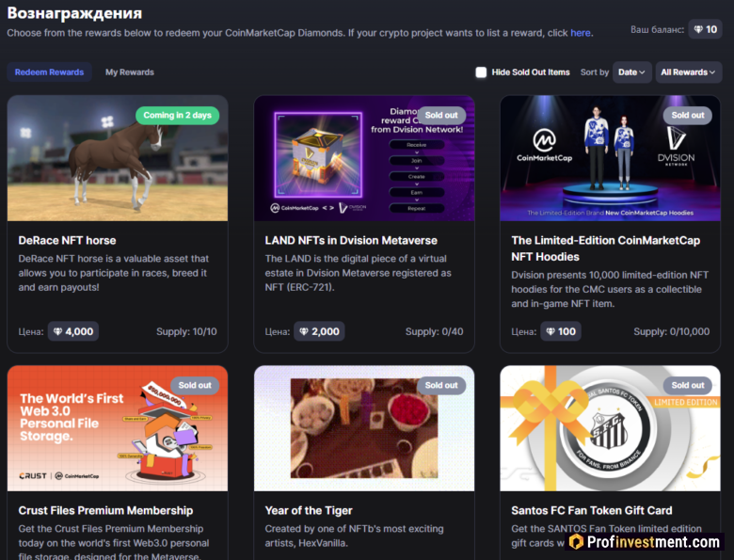734x560 pixels.
Task: Click Sold out badge on Santos FC card
Action: pyautogui.click(x=687, y=385)
